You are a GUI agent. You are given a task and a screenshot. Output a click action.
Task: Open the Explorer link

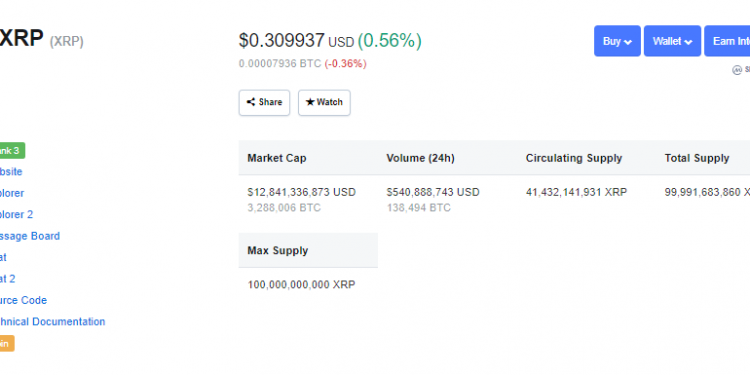pos(11,193)
